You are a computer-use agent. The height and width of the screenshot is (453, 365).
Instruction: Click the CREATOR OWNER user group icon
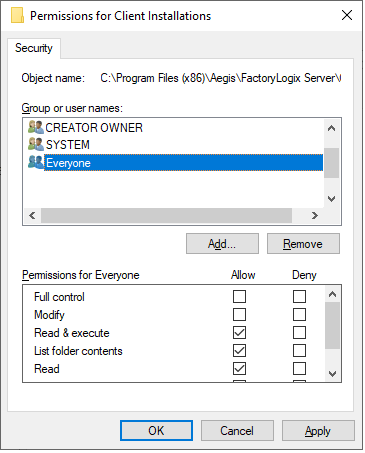(36, 127)
